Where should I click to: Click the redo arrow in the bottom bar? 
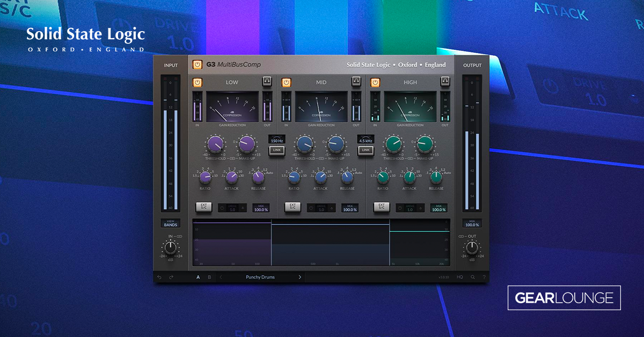[171, 277]
